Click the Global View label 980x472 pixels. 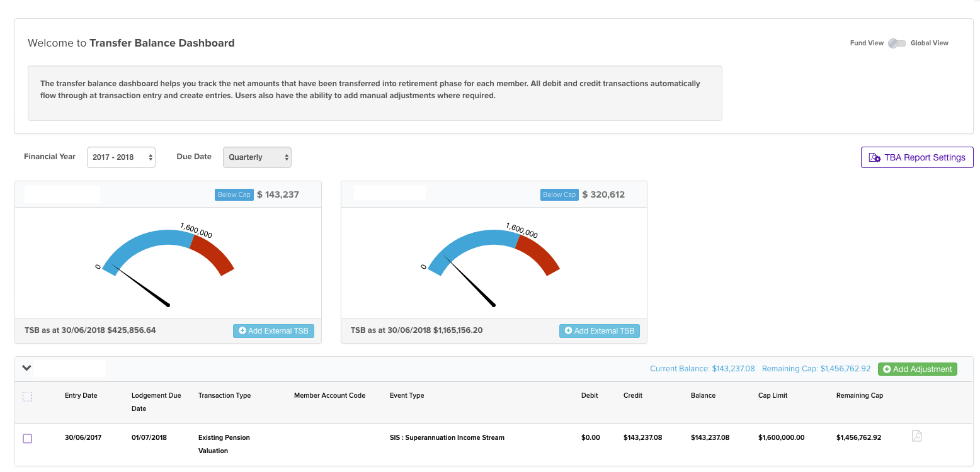pos(929,43)
